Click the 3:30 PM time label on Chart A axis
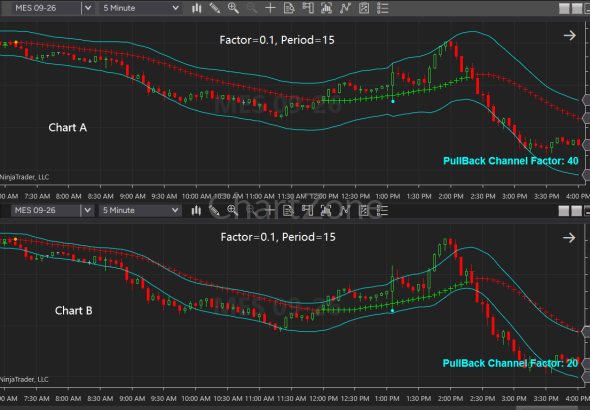The height and width of the screenshot is (410, 590). point(546,196)
